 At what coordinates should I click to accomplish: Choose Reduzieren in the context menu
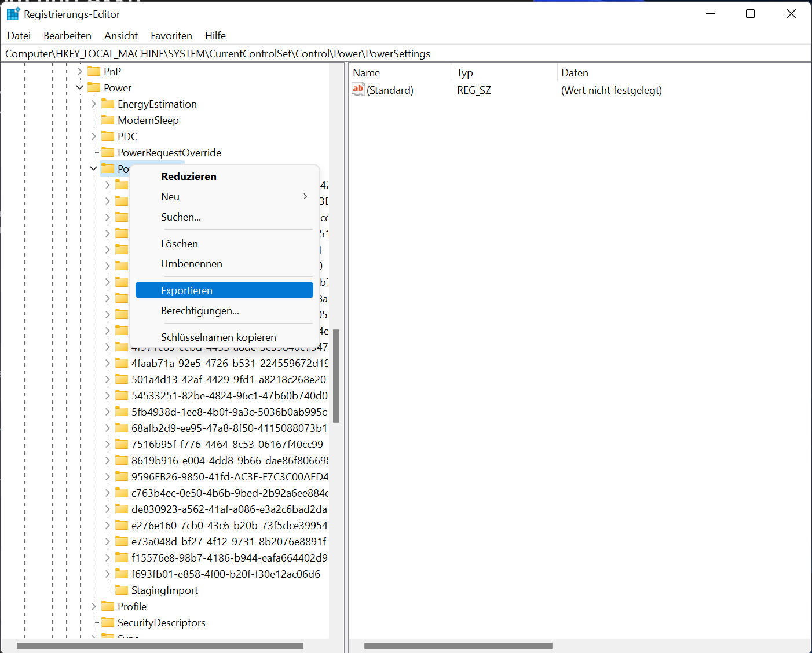point(224,177)
